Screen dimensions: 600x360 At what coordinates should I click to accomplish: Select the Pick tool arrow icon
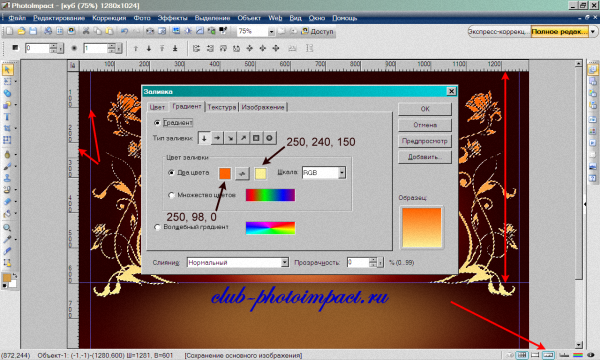pyautogui.click(x=7, y=70)
